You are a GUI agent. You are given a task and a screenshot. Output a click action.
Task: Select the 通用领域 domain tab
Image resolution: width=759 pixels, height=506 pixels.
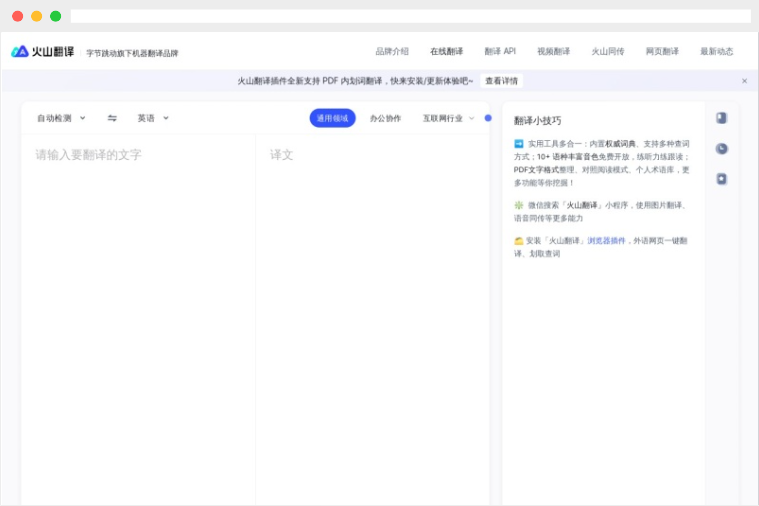coord(333,118)
